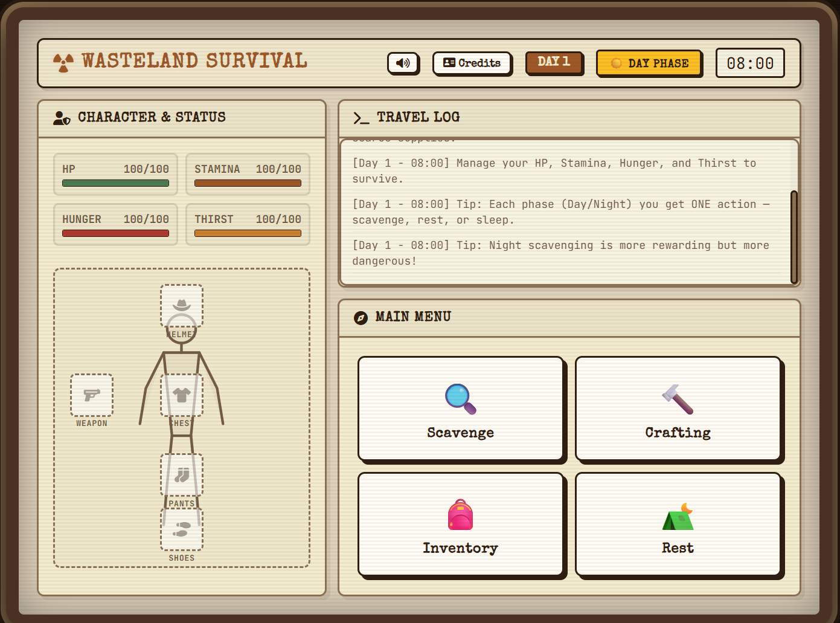The width and height of the screenshot is (840, 623).
Task: Select the weapon pistol slot
Action: (x=92, y=395)
